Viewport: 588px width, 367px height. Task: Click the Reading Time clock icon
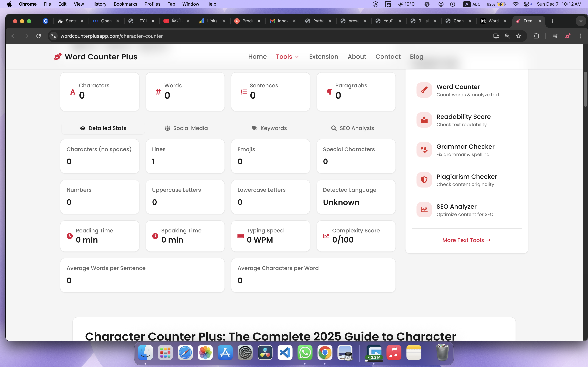pos(70,236)
